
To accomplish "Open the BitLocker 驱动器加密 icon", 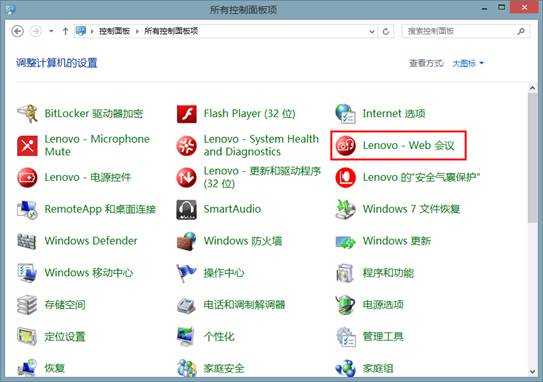I will click(x=27, y=114).
